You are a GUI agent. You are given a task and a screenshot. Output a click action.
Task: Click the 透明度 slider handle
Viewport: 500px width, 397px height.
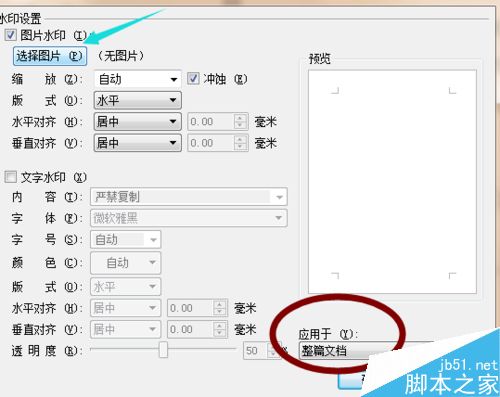pos(163,349)
